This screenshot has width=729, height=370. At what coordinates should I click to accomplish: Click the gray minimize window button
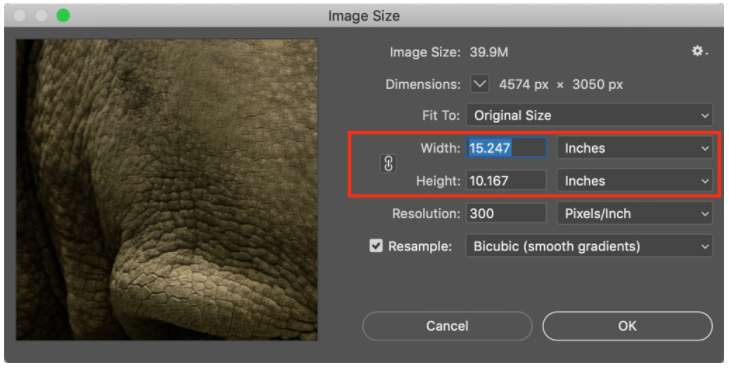pyautogui.click(x=41, y=16)
